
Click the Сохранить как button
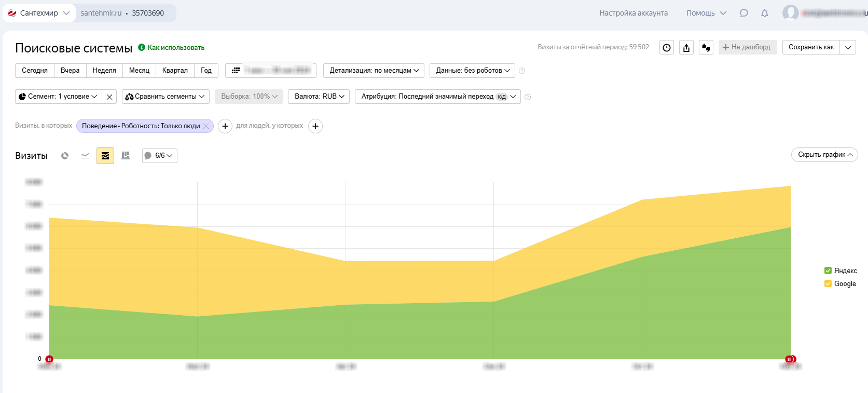[811, 47]
